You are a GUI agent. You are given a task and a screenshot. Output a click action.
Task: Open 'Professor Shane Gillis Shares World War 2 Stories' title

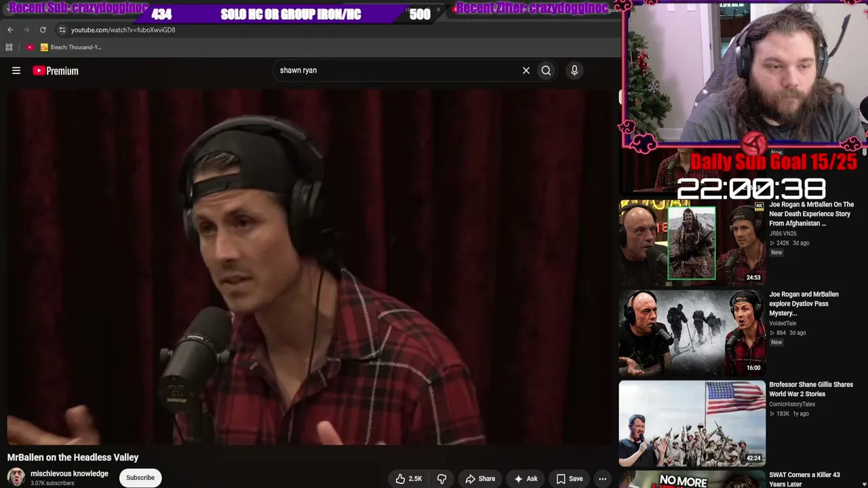tap(811, 389)
